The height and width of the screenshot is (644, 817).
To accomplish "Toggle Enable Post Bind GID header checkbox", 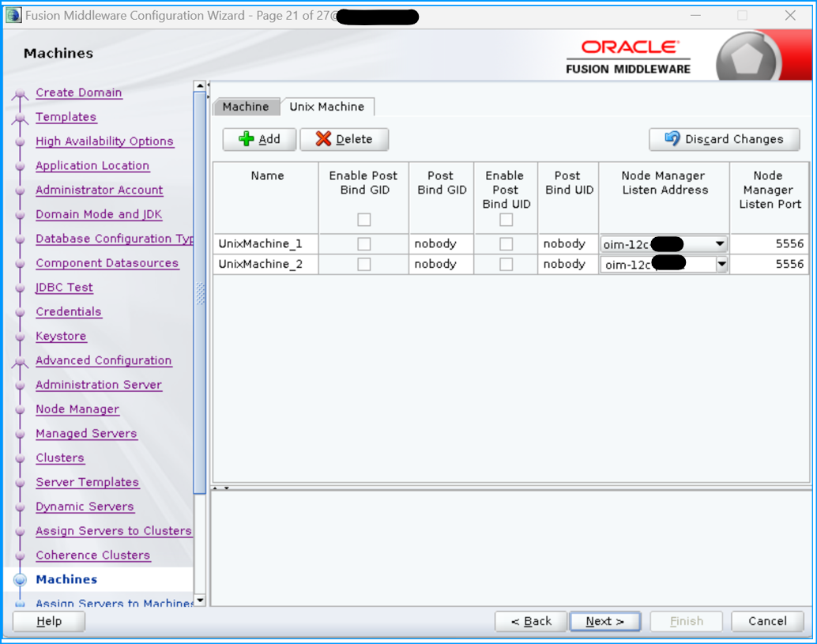I will pyautogui.click(x=364, y=220).
